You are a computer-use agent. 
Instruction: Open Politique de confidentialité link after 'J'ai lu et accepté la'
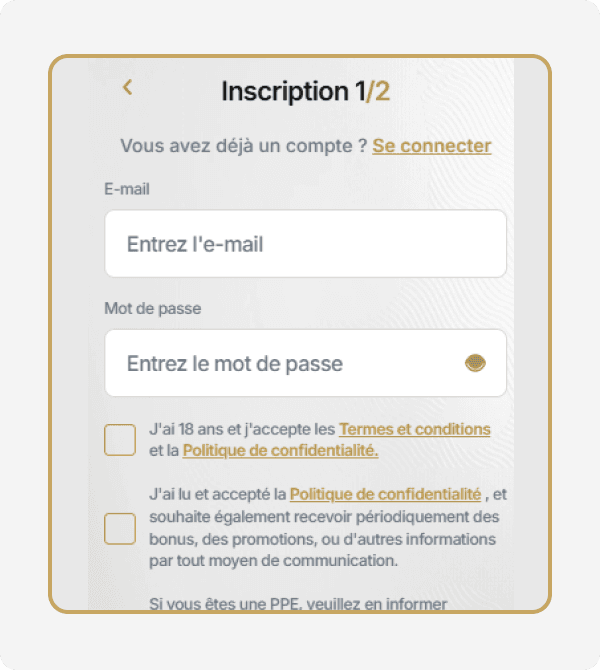point(385,493)
